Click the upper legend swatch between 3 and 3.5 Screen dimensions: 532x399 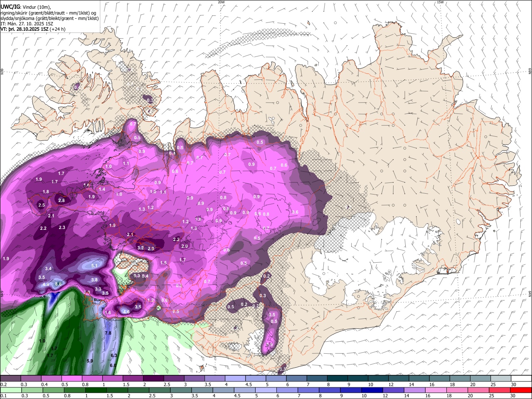194,379
